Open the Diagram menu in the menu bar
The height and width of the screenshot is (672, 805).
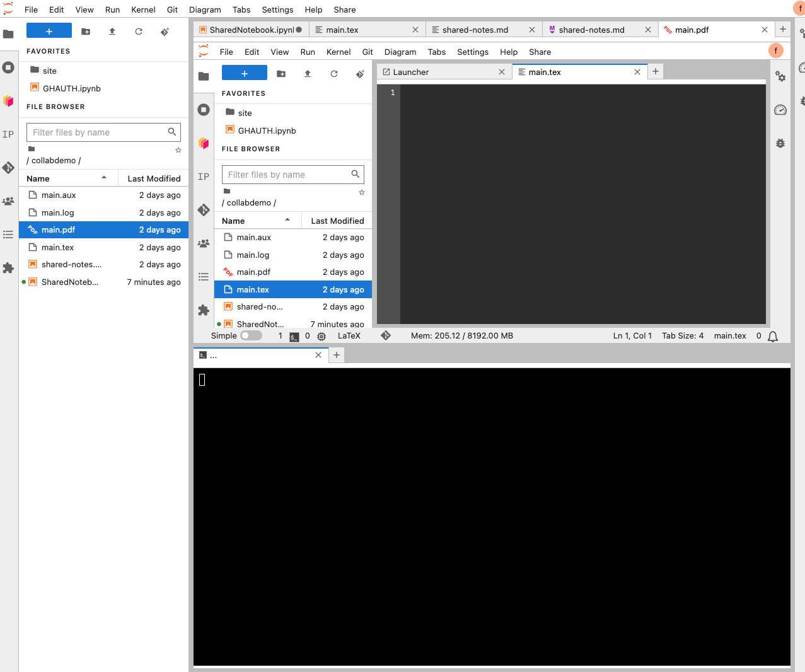coord(205,9)
